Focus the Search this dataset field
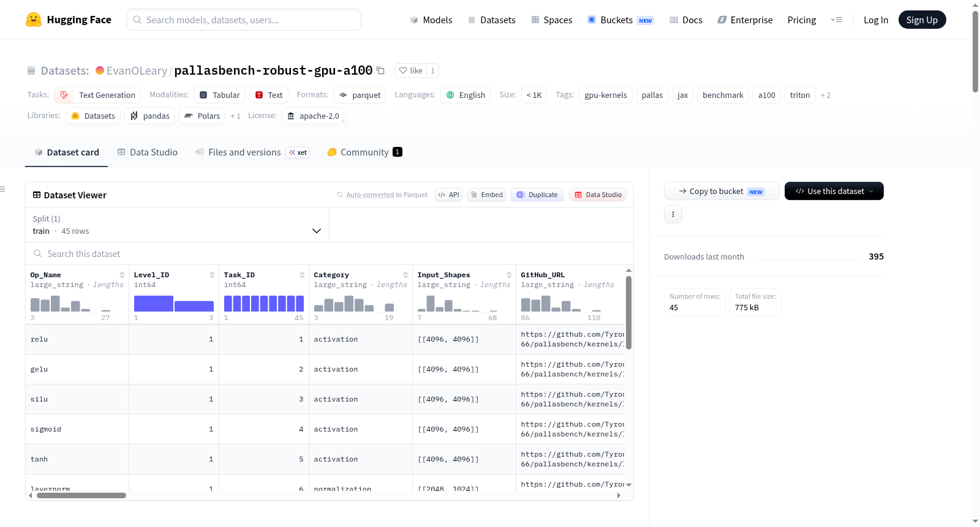Image resolution: width=980 pixels, height=527 pixels. tap(330, 253)
